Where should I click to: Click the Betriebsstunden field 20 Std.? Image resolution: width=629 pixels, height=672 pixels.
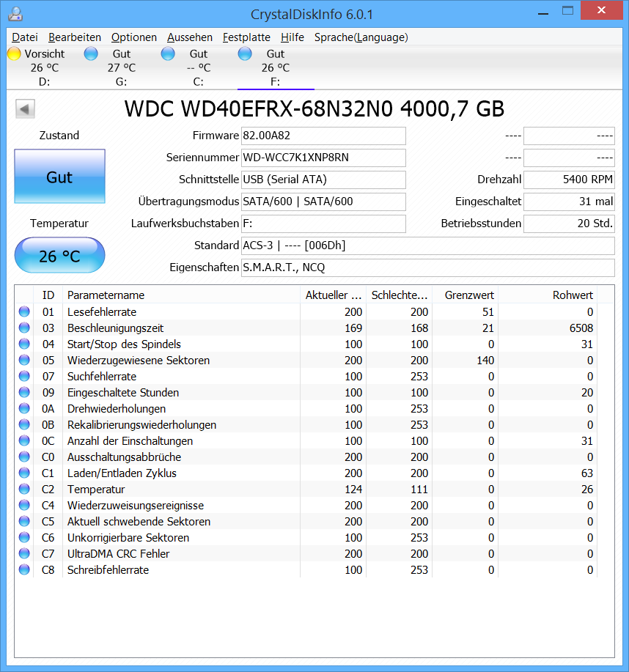(x=569, y=224)
